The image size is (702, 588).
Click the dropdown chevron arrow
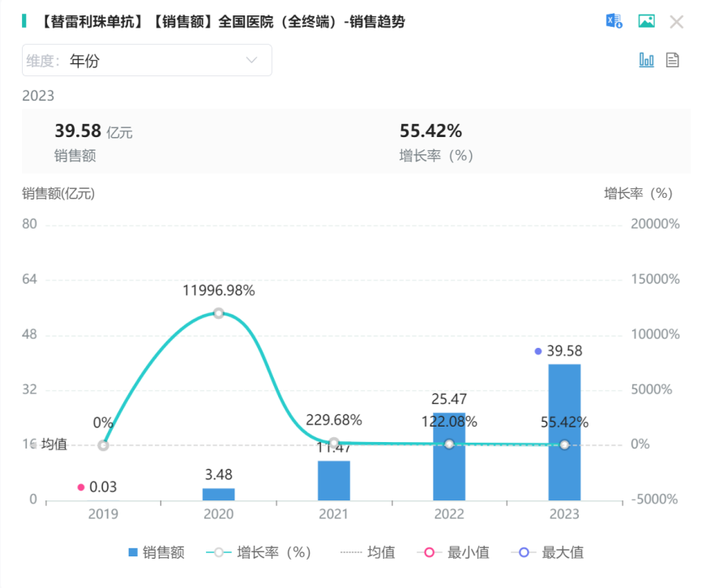[251, 60]
